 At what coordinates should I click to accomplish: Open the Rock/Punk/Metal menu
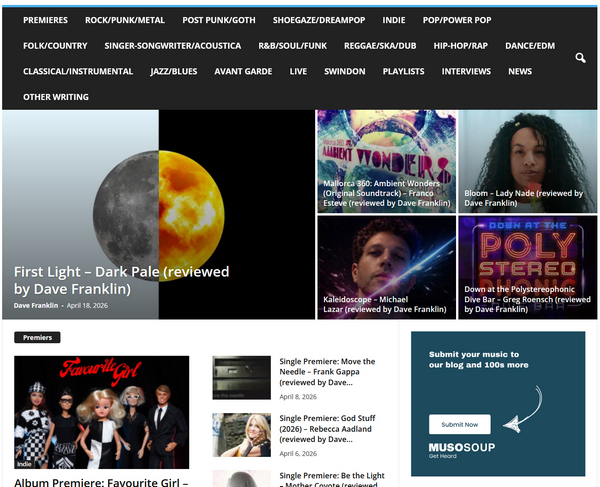click(126, 20)
